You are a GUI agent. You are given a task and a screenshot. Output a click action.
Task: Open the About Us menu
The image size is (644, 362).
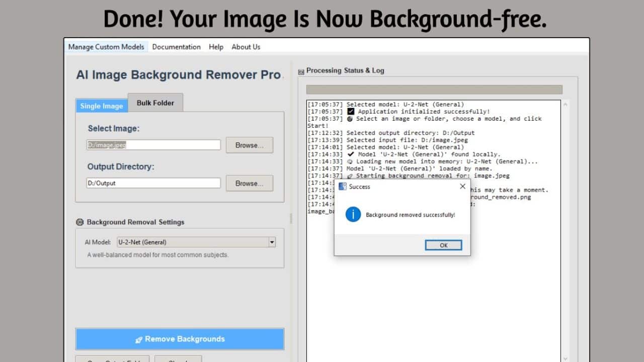click(x=246, y=47)
